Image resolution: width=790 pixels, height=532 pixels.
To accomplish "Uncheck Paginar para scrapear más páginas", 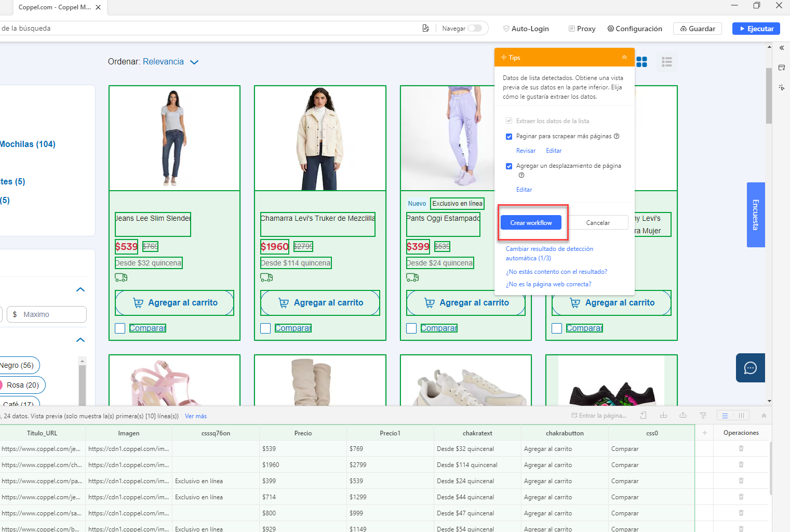I will pyautogui.click(x=509, y=137).
